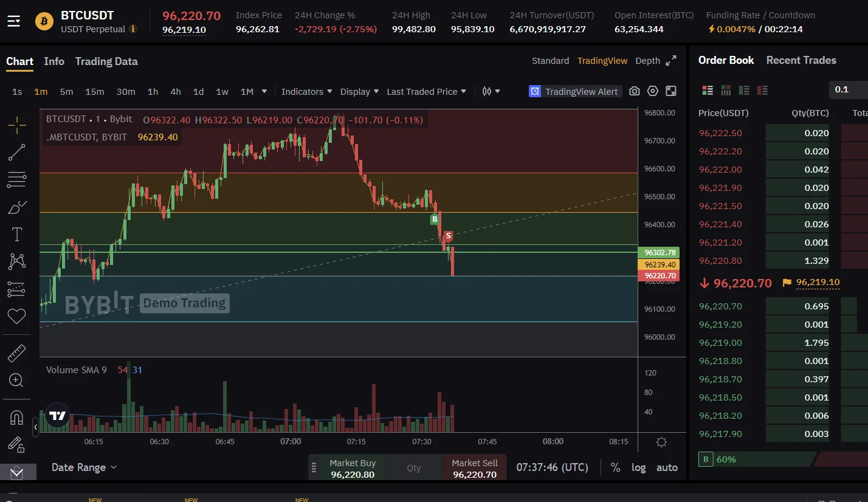Click the TradingView logo on chart
Viewport: 868px width, 502px height.
[57, 416]
